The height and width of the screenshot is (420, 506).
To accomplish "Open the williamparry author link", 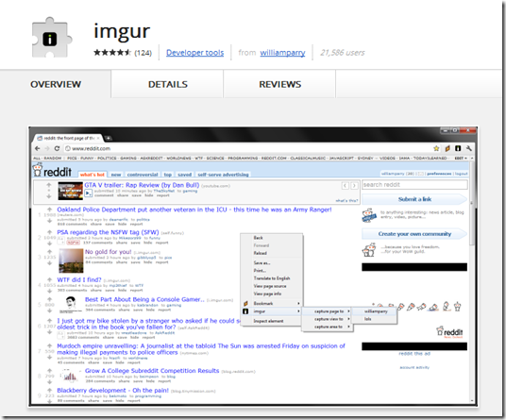I will pos(282,53).
